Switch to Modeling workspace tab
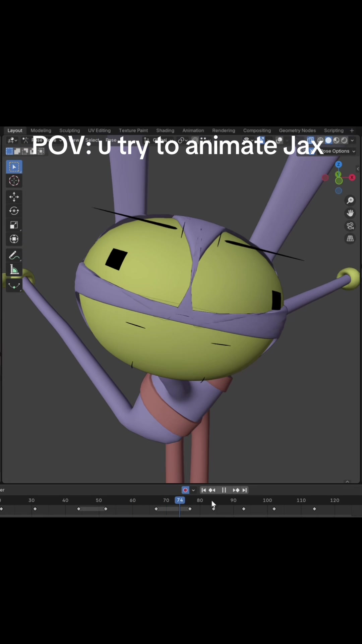 (41, 130)
